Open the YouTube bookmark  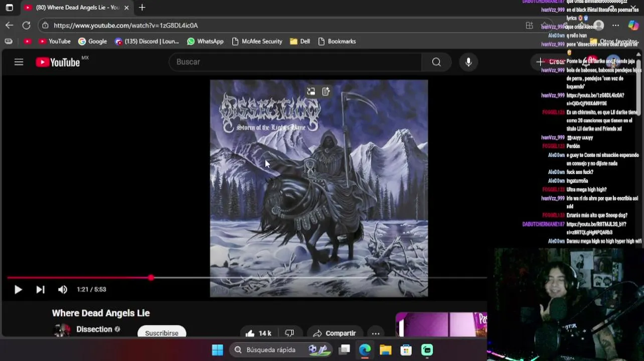click(x=55, y=41)
